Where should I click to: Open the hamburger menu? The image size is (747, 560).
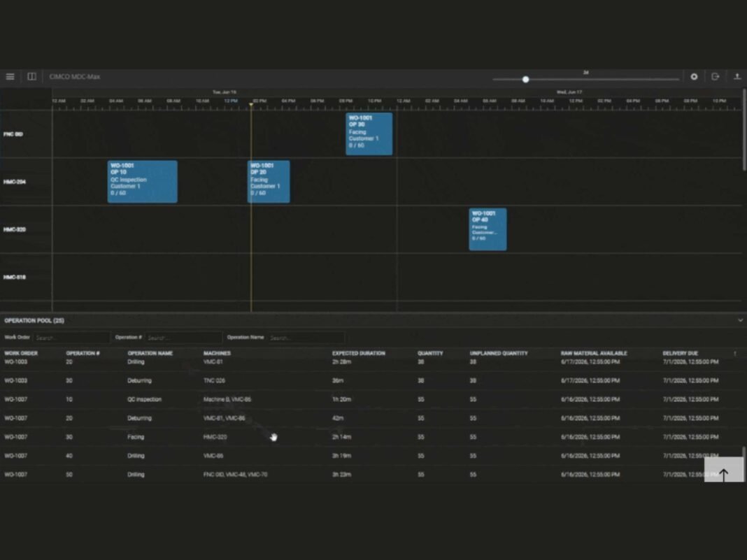pos(10,77)
